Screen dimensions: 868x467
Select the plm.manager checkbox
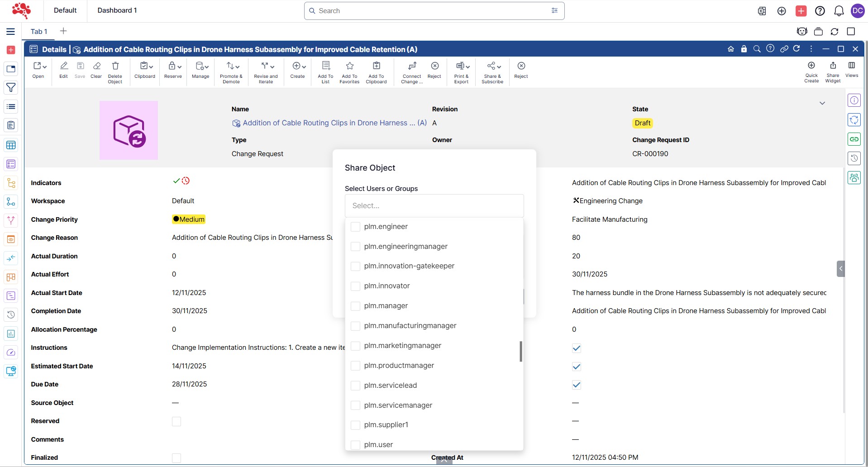356,306
